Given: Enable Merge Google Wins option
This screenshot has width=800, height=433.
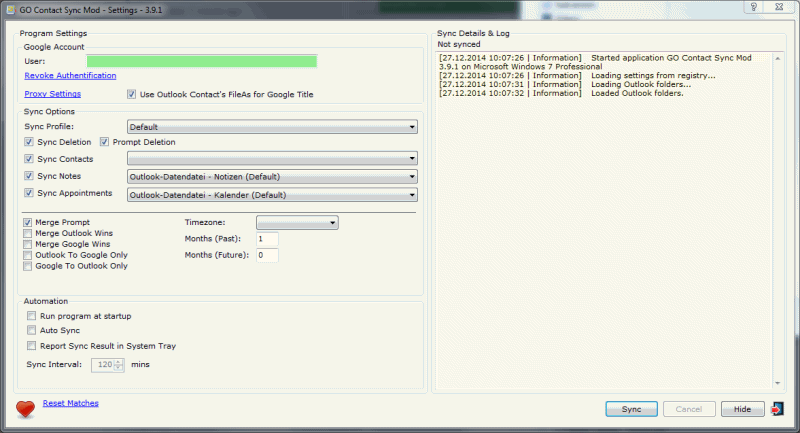Looking at the screenshot, I should click(x=28, y=244).
